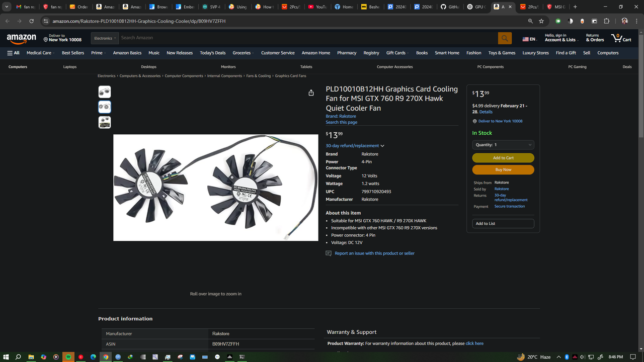Open the Account & Lists dropdown
644x362 pixels.
coord(560,38)
